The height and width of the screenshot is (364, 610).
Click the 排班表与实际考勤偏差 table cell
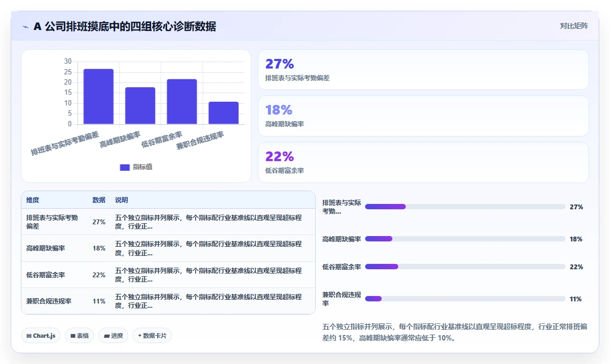52,222
